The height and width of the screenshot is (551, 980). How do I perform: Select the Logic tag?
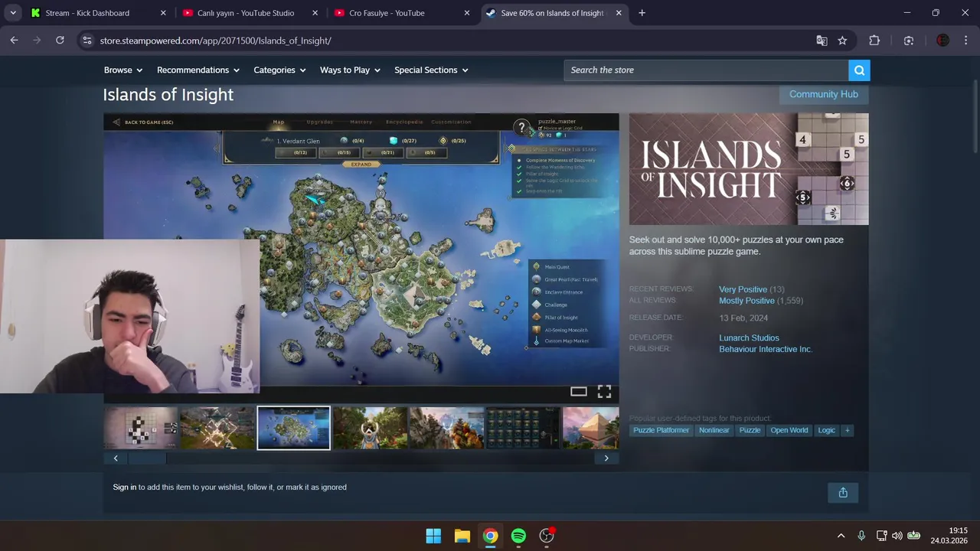click(826, 430)
